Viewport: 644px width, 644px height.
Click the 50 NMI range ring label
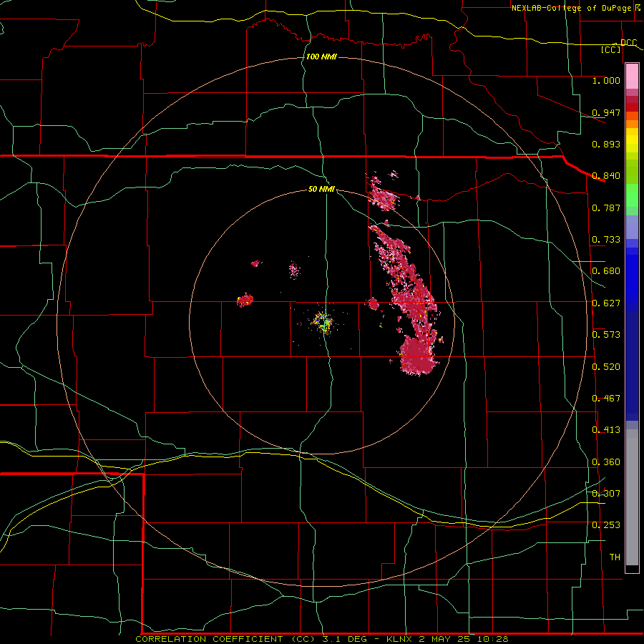click(x=321, y=189)
